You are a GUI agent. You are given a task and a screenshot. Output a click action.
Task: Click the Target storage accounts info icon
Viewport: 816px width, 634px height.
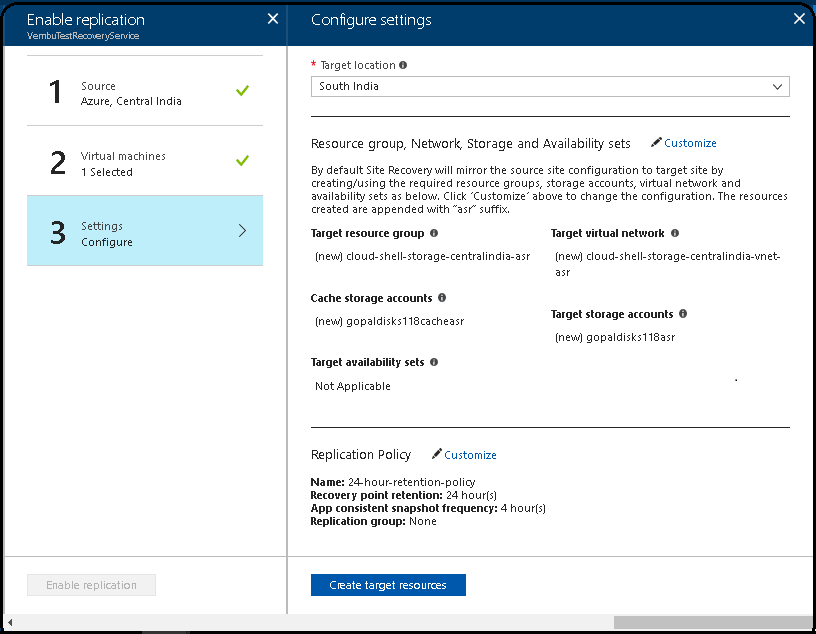coord(683,314)
